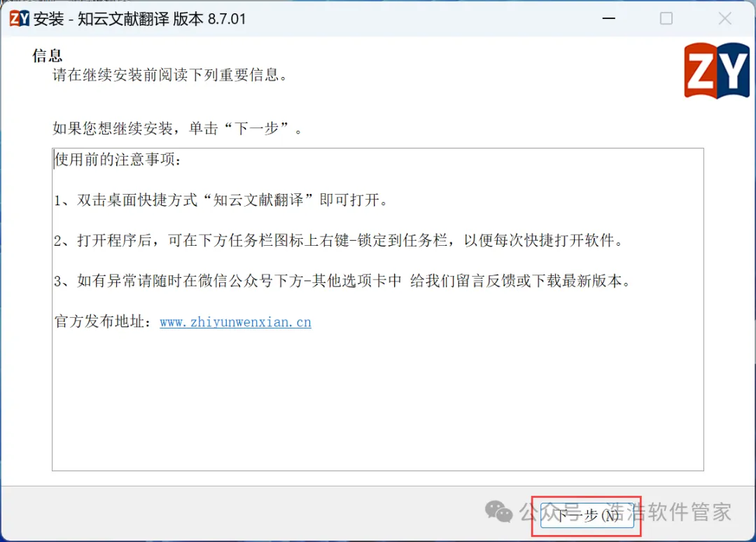Click the 下一步(N) button

click(x=587, y=515)
